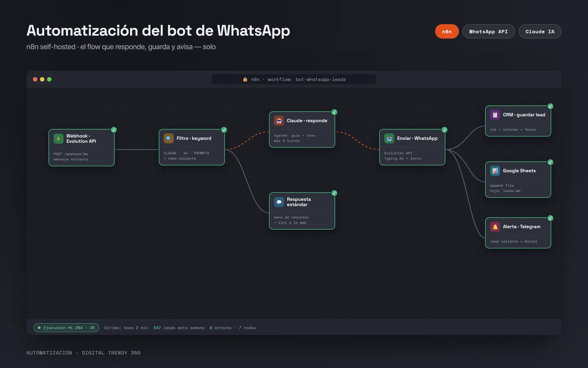Viewport: 588px width, 368px height.
Task: Click '→ rama caliente' text
Action: click(180, 159)
